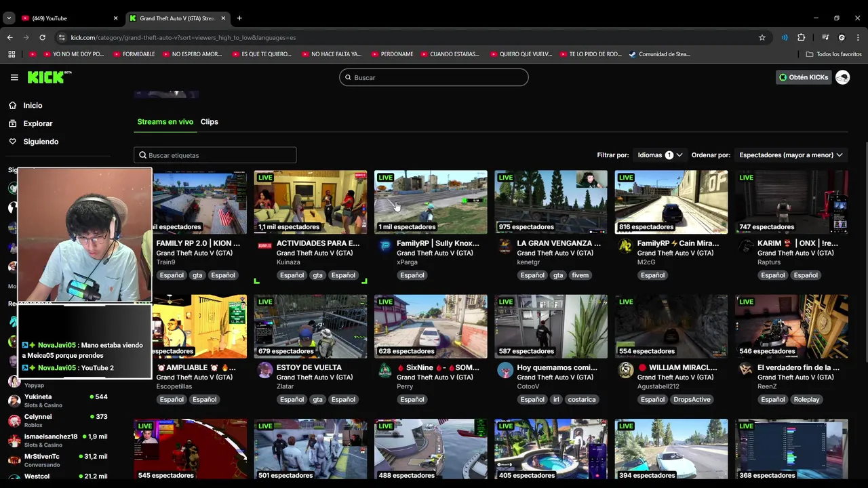Image resolution: width=868 pixels, height=488 pixels.
Task: Click costarica tag on CotooV stream
Action: pos(581,399)
